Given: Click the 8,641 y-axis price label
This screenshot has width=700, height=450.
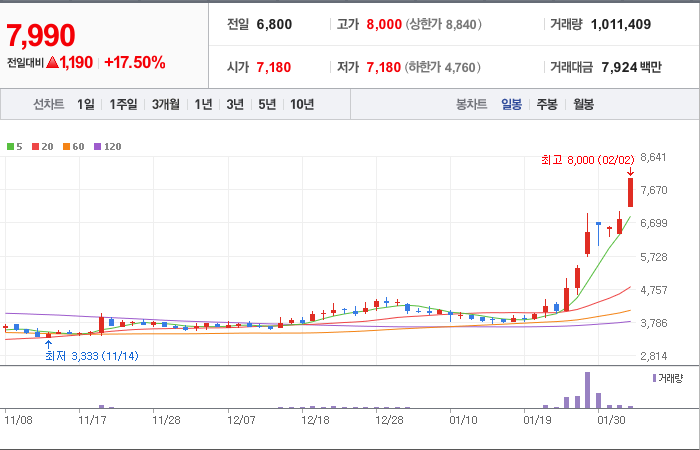Looking at the screenshot, I should 653,157.
